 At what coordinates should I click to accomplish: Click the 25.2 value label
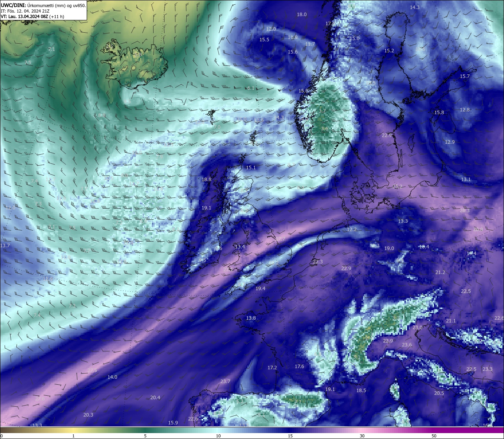(398, 187)
